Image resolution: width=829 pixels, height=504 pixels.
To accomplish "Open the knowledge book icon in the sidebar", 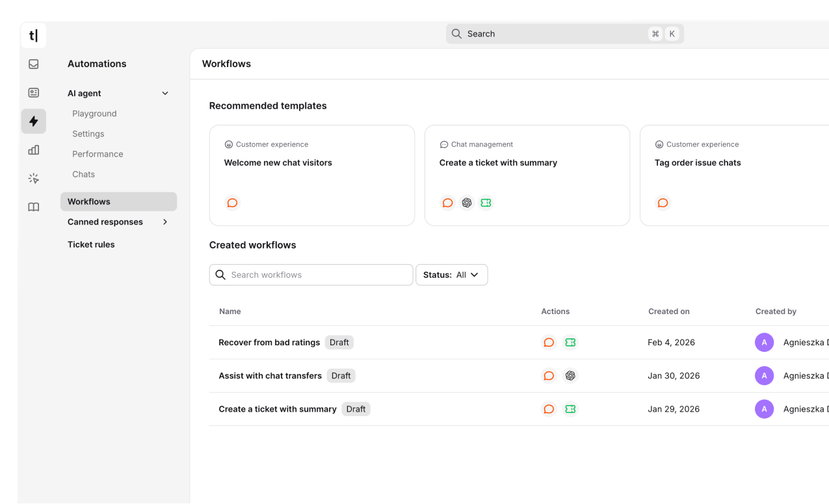I will pos(33,207).
